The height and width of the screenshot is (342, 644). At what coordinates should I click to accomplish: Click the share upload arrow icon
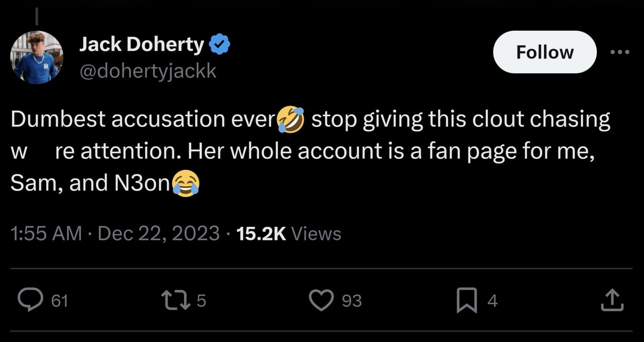(613, 300)
